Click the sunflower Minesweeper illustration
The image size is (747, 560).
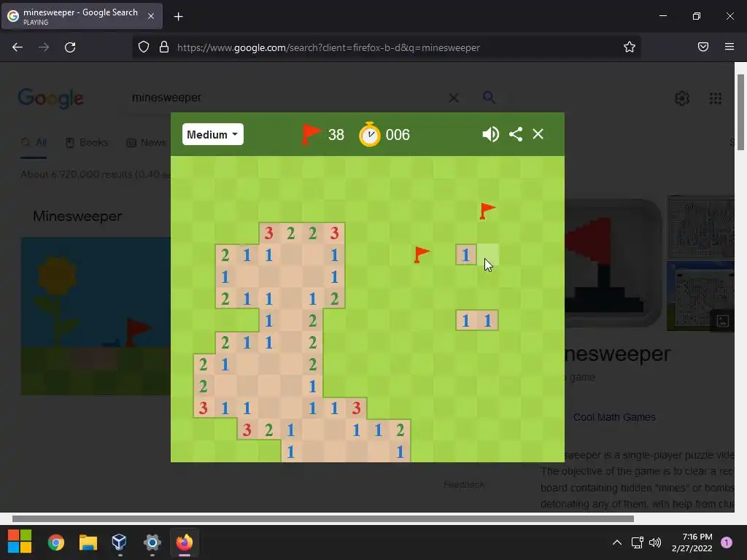click(96, 316)
